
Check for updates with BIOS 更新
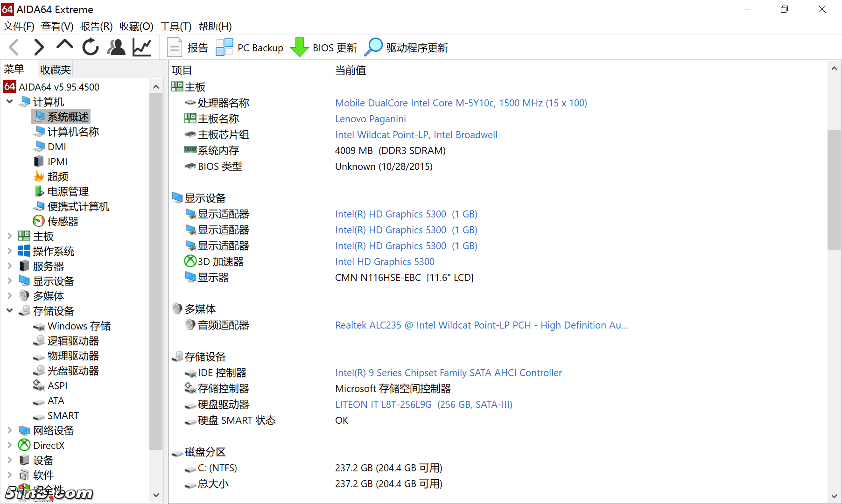coord(324,47)
